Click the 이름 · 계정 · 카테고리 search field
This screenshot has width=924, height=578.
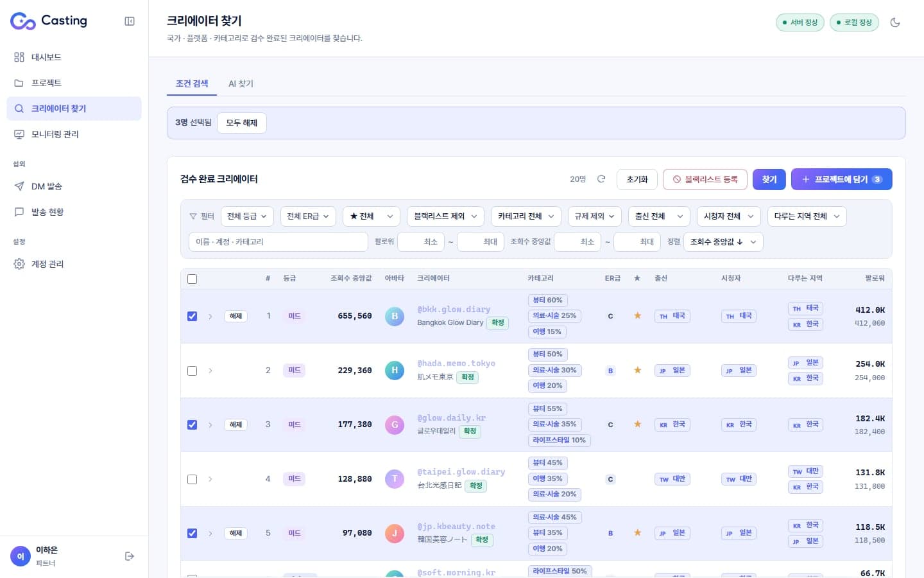pyautogui.click(x=278, y=241)
